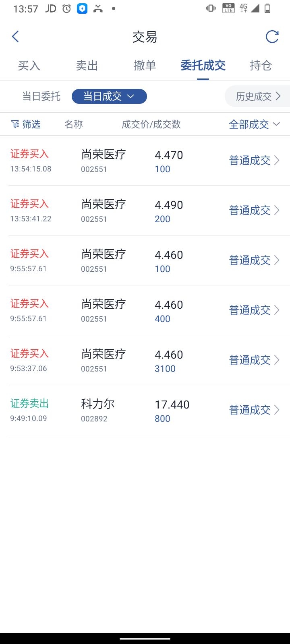Open the 全部成交 dropdown filter

[x=254, y=124]
